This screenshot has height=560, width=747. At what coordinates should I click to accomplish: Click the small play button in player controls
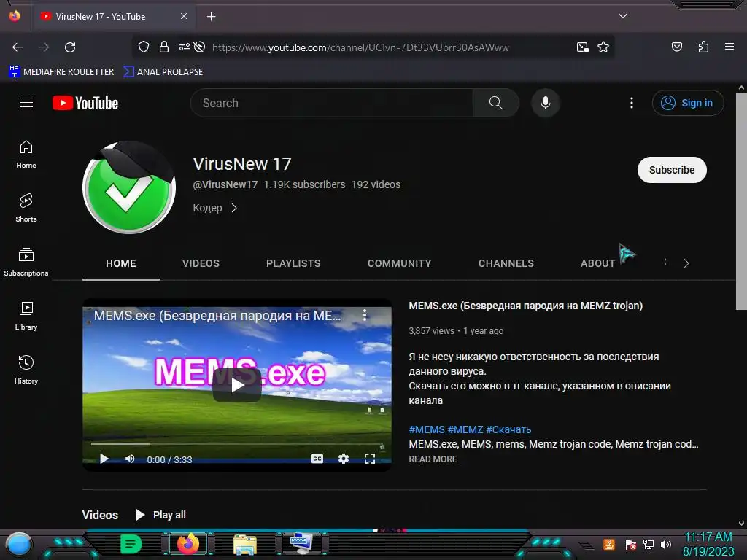104,459
